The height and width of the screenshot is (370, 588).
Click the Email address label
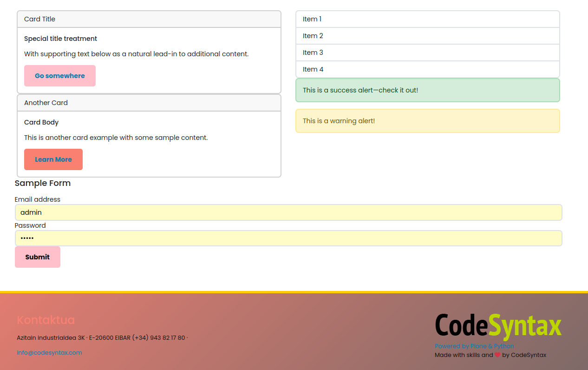[38, 199]
